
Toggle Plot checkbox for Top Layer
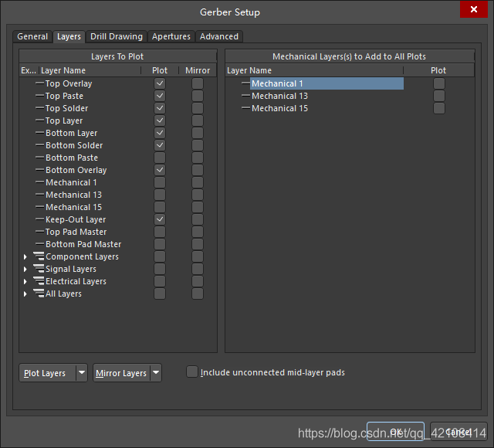pos(160,120)
